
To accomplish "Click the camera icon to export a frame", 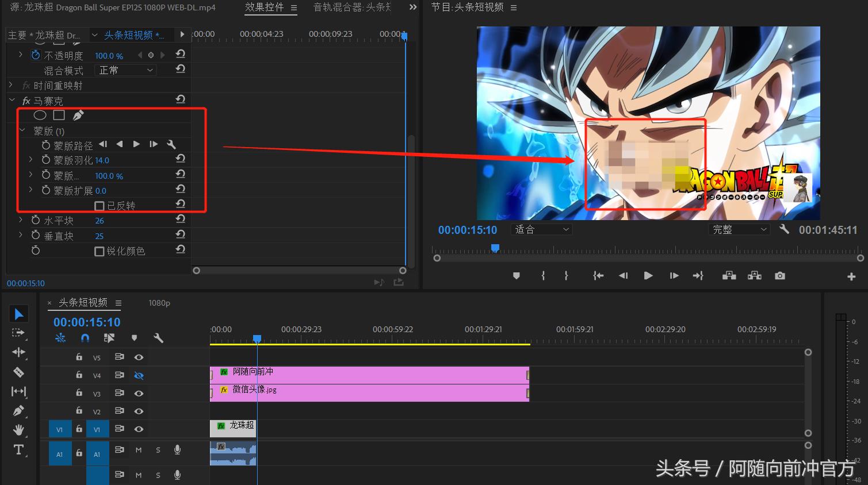I will point(779,275).
